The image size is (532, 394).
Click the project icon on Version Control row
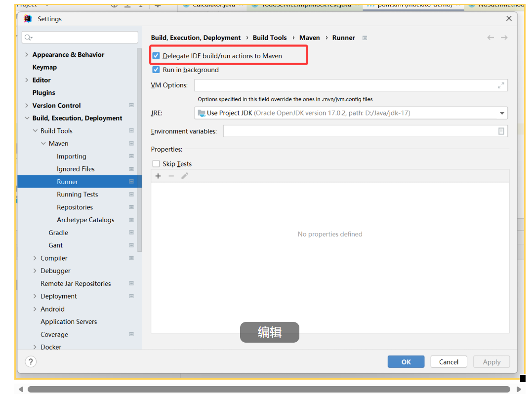[x=131, y=106]
